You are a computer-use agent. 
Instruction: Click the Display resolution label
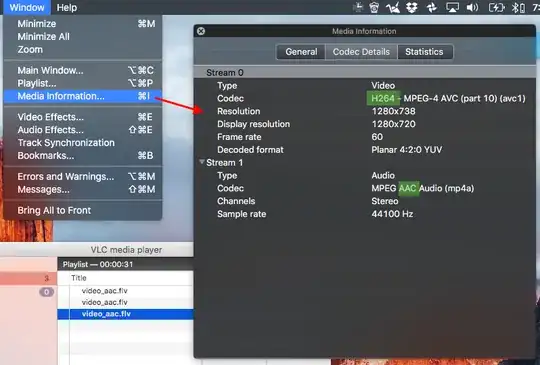[x=253, y=124]
